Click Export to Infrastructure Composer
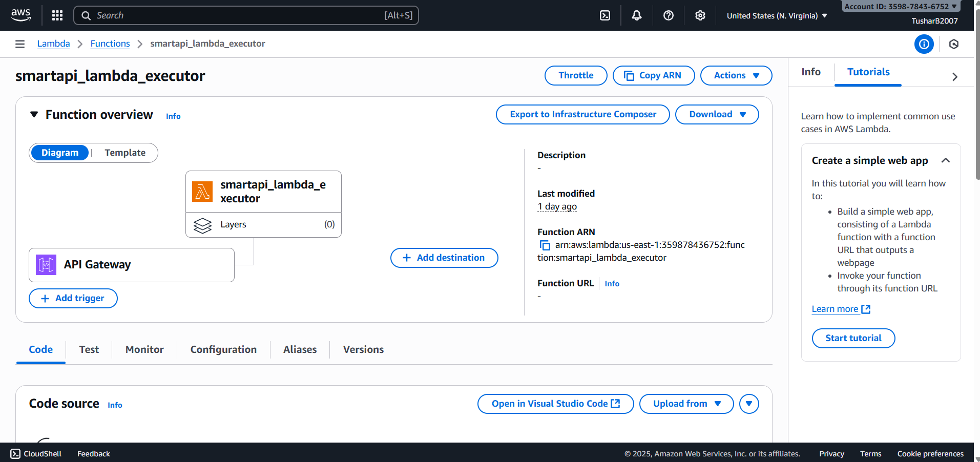This screenshot has height=462, width=980. click(583, 114)
